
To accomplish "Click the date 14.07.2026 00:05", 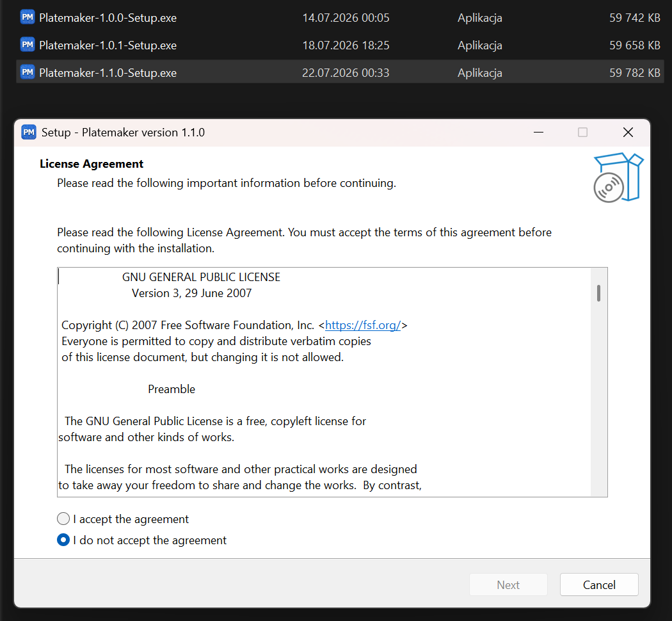I will click(x=346, y=18).
